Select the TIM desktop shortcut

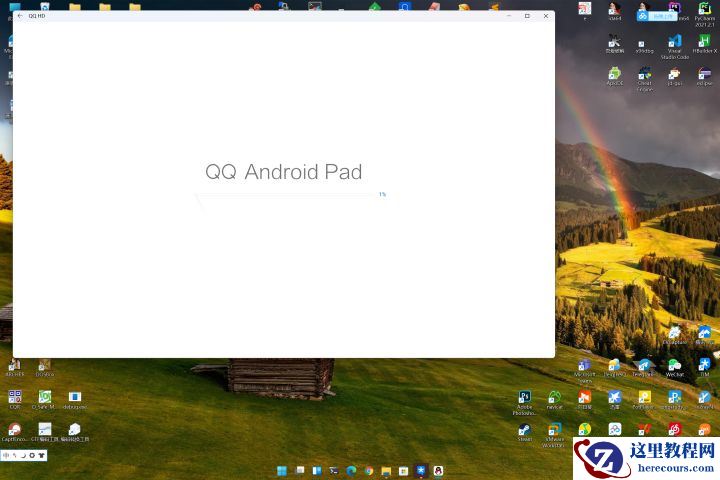click(704, 368)
